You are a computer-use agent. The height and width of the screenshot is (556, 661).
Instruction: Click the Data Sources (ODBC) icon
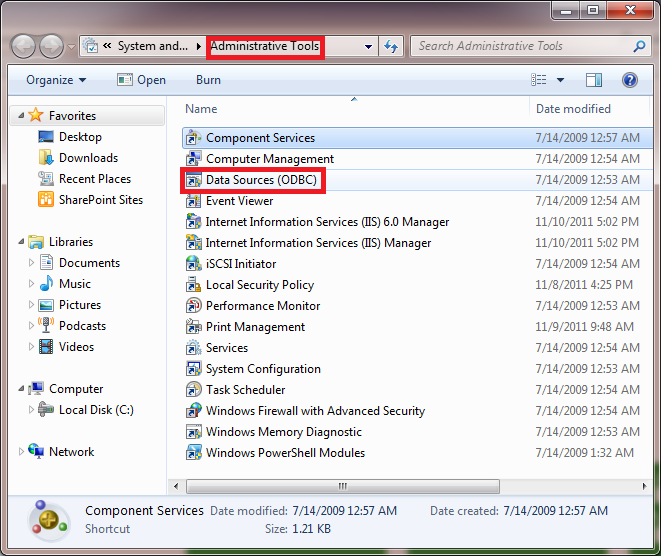pos(193,180)
